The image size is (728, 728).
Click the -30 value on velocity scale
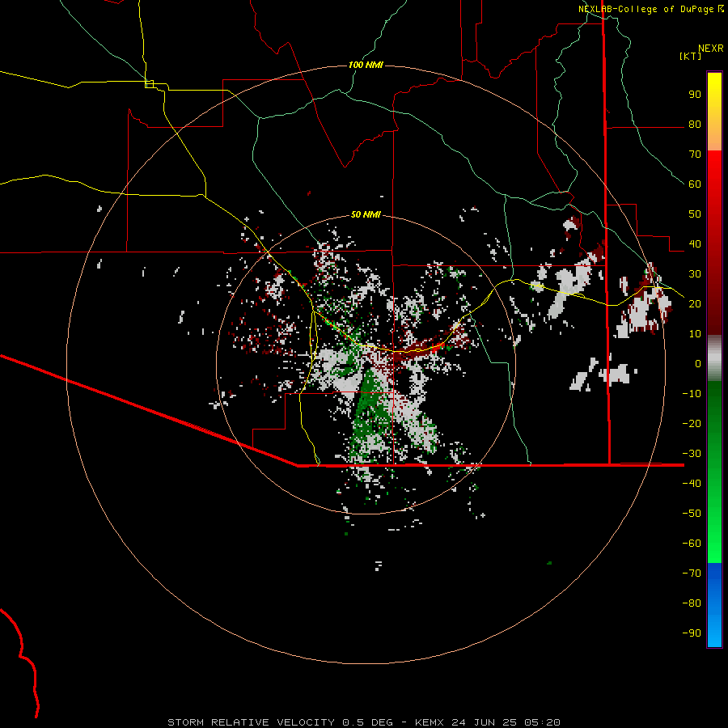pos(692,453)
